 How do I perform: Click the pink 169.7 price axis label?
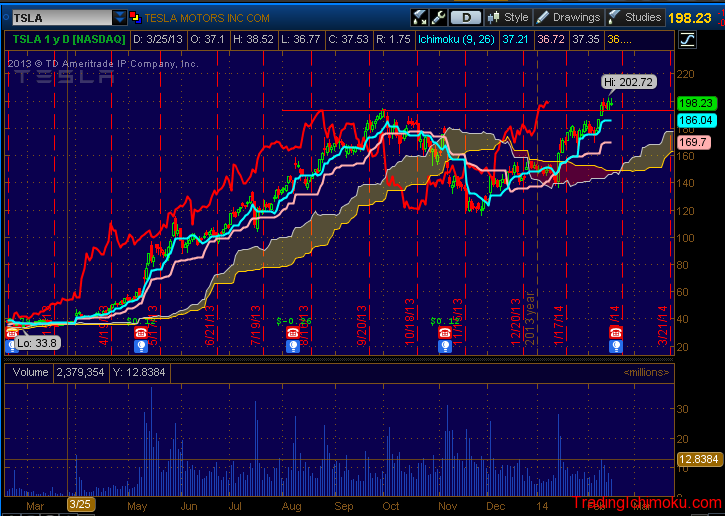tap(694, 142)
